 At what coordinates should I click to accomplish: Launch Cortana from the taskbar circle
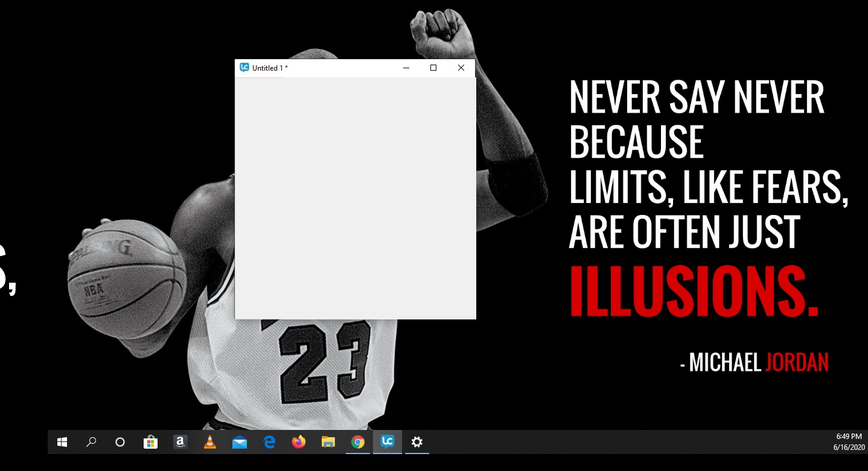tap(120, 442)
